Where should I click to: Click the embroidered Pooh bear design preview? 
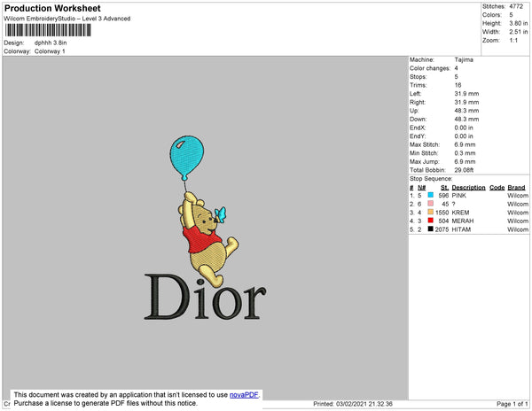tap(208, 239)
